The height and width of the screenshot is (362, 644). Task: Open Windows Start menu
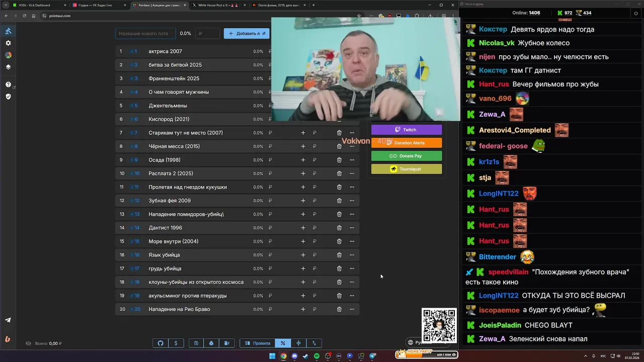click(272, 356)
